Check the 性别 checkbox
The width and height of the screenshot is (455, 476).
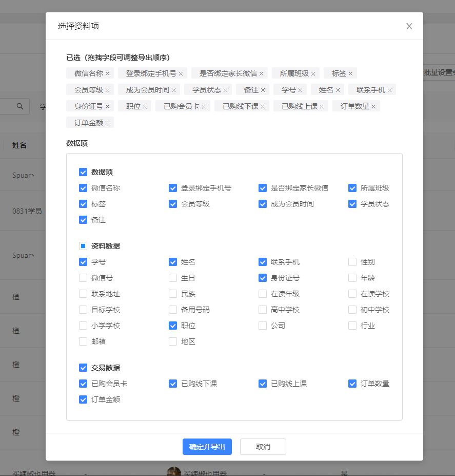tap(352, 262)
